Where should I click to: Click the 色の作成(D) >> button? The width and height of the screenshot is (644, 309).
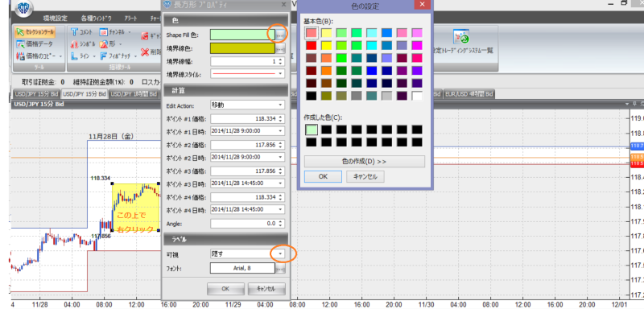365,161
